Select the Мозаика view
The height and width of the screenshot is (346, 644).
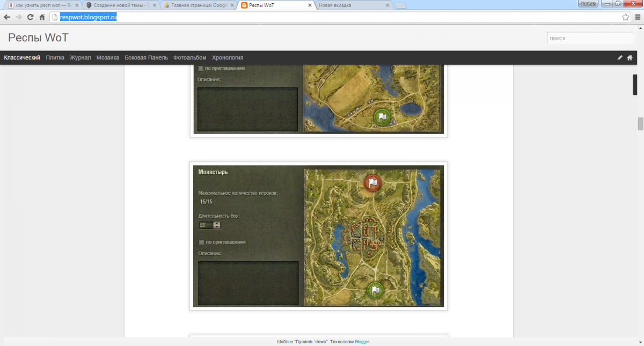pos(108,57)
